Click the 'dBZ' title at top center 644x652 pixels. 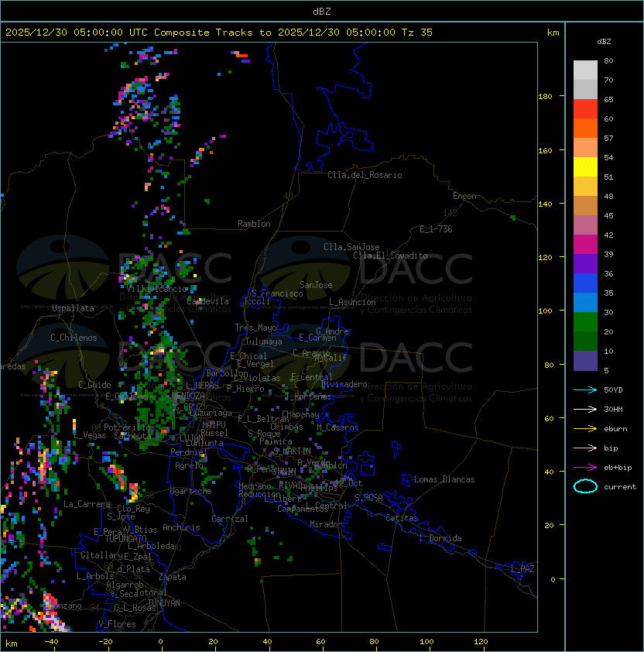[x=322, y=11]
